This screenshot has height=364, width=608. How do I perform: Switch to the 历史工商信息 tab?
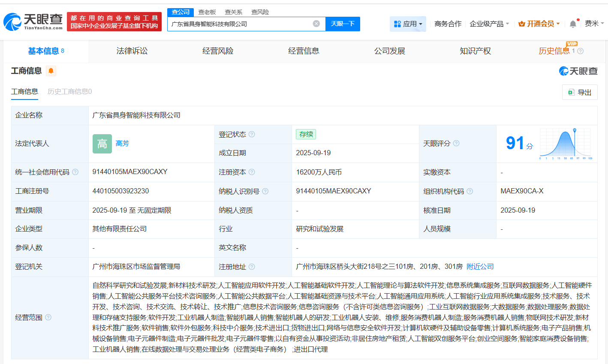click(69, 92)
